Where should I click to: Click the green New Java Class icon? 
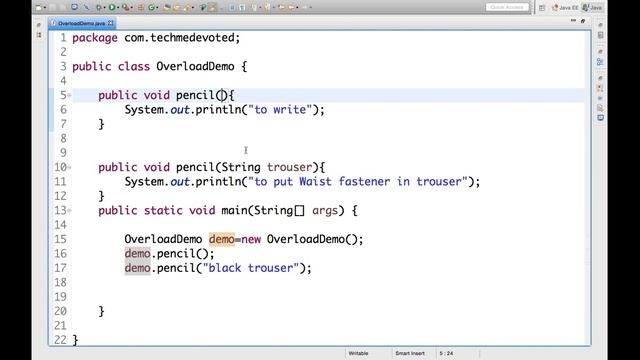coord(151,7)
